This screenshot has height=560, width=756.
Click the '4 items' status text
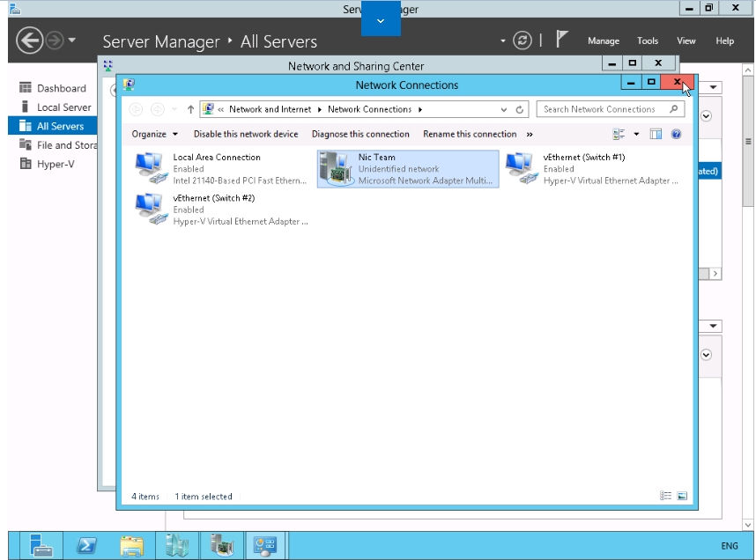pyautogui.click(x=145, y=497)
